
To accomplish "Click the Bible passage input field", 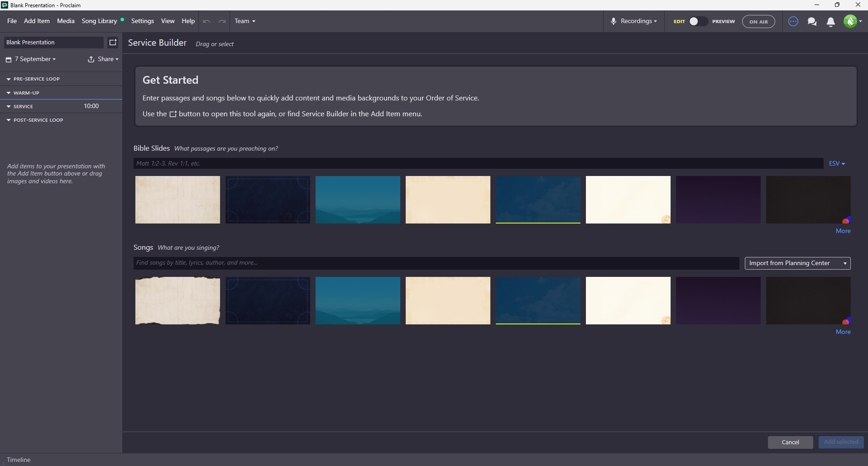I will tap(478, 163).
